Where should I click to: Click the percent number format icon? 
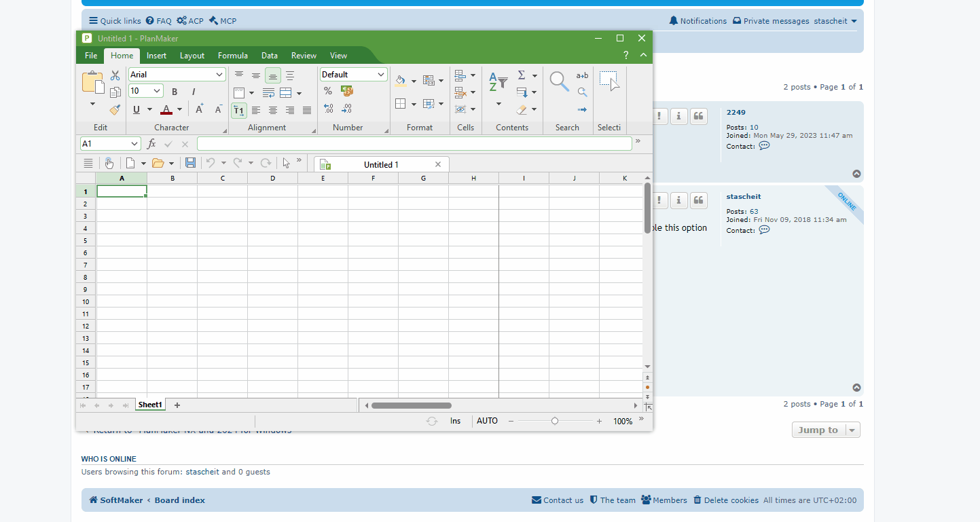coord(328,91)
